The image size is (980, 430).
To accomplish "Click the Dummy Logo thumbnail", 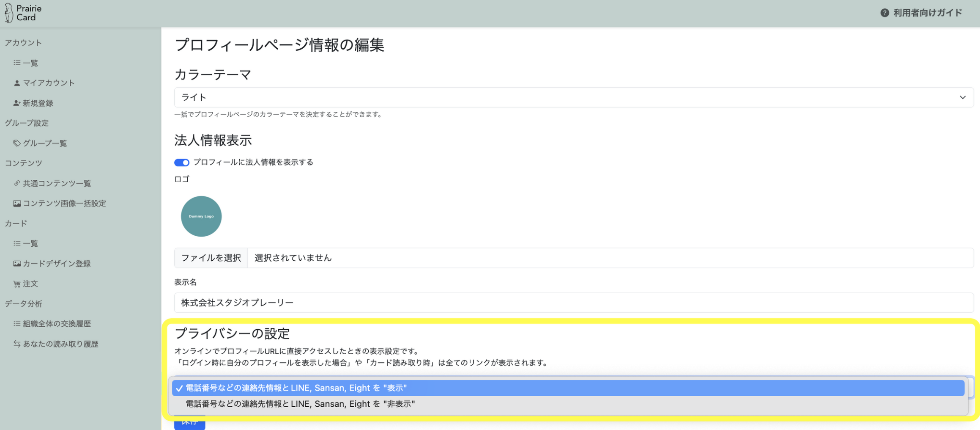I will pyautogui.click(x=201, y=216).
